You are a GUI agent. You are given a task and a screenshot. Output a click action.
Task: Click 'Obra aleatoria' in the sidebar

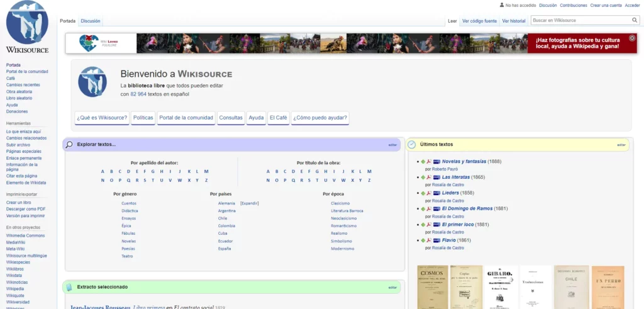pyautogui.click(x=19, y=92)
